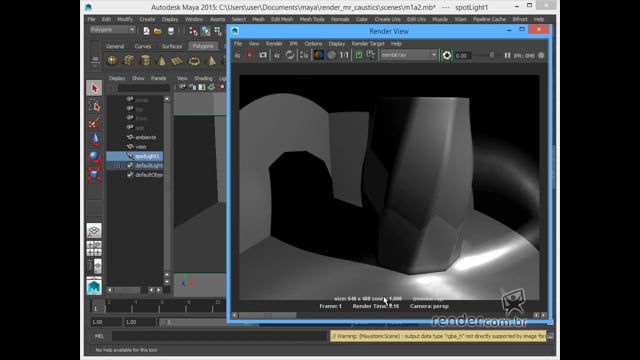Image resolution: width=640 pixels, height=360 pixels.
Task: Click Open Scene folder icon
Action: [x=158, y=31]
